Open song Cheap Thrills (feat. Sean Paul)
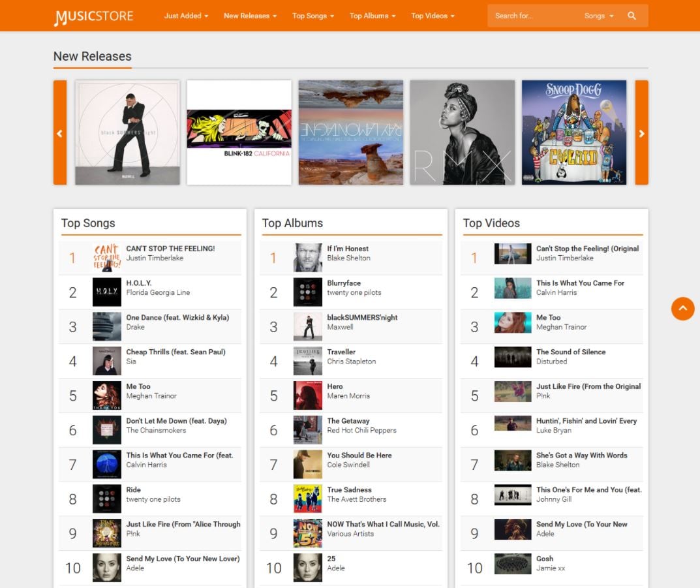Screen dimensions: 700x588 (x=176, y=352)
